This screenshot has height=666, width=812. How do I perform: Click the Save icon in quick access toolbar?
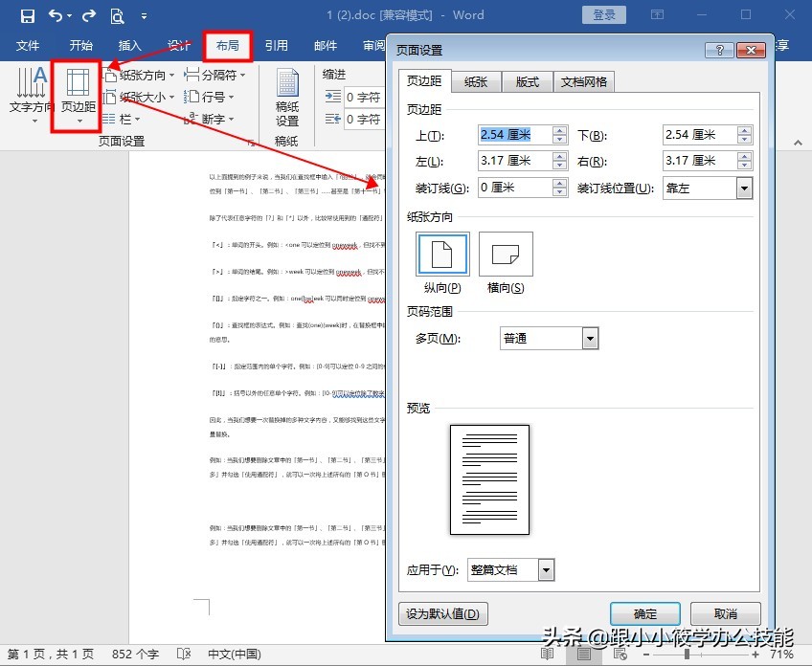pos(28,15)
